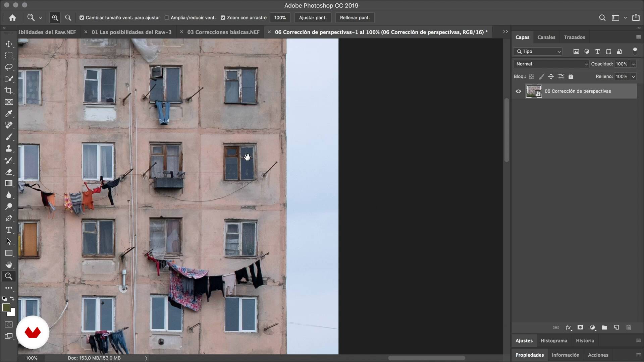Reset default foreground and background colors

click(4, 298)
